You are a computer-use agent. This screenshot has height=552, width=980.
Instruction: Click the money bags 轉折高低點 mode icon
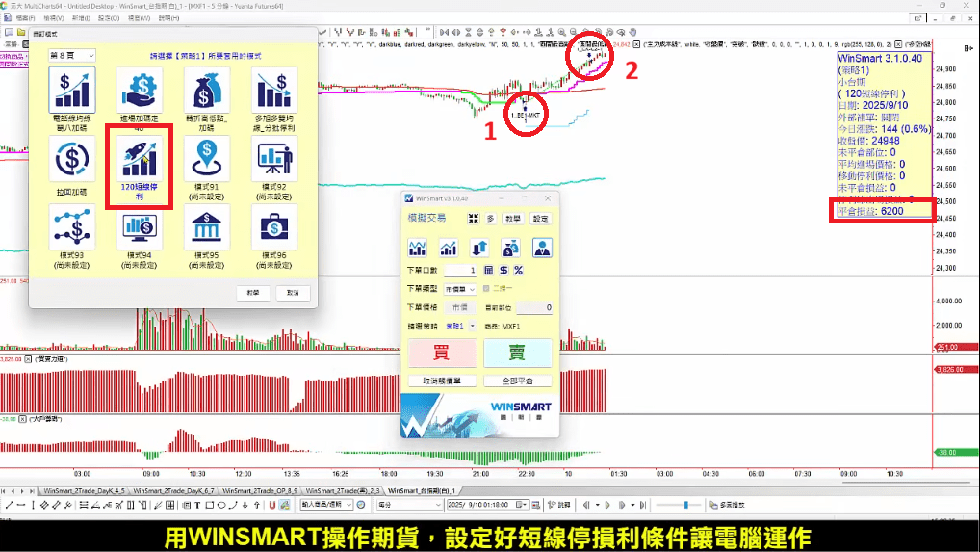[x=204, y=92]
